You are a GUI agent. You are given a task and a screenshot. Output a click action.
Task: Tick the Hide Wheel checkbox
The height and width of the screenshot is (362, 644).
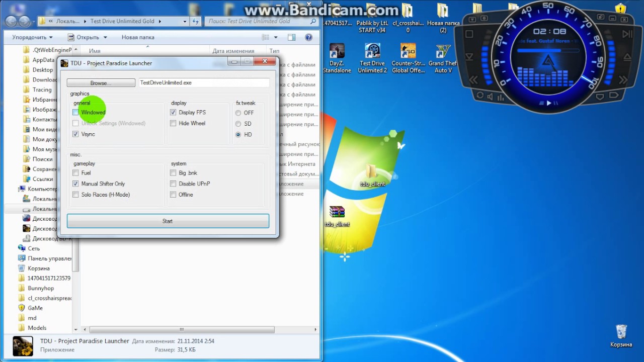(x=173, y=123)
